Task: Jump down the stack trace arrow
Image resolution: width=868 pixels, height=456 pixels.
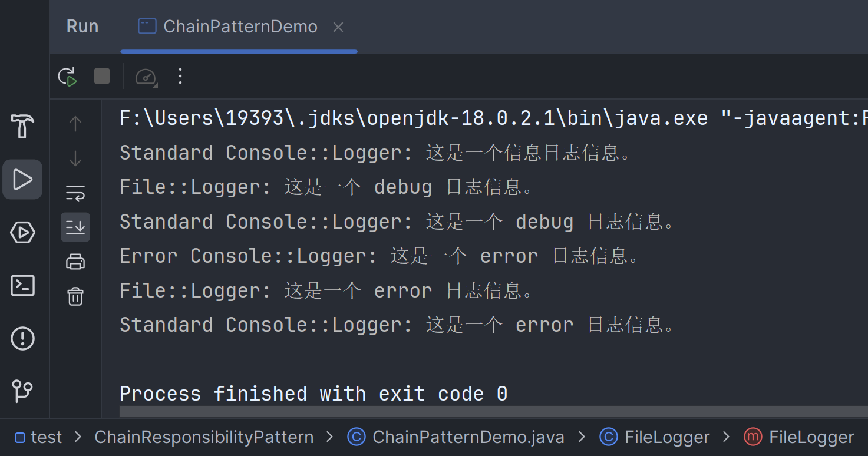Action: (75, 158)
